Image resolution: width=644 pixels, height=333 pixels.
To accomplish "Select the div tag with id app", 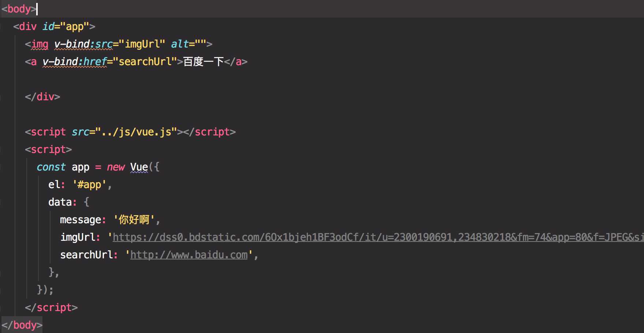I will point(54,26).
